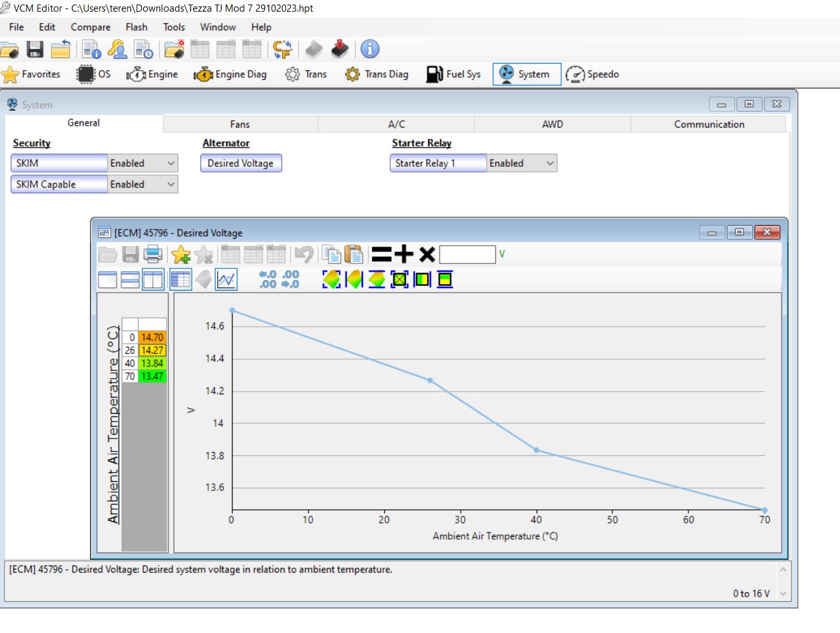Click the Desired Voltage button under Alternator
Viewport: 840px width, 633px height.
pos(240,163)
